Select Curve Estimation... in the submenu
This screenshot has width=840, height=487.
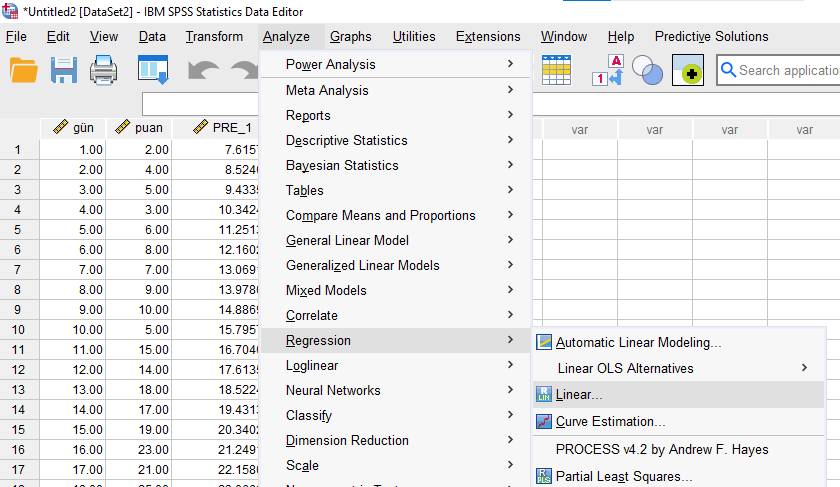point(610,422)
